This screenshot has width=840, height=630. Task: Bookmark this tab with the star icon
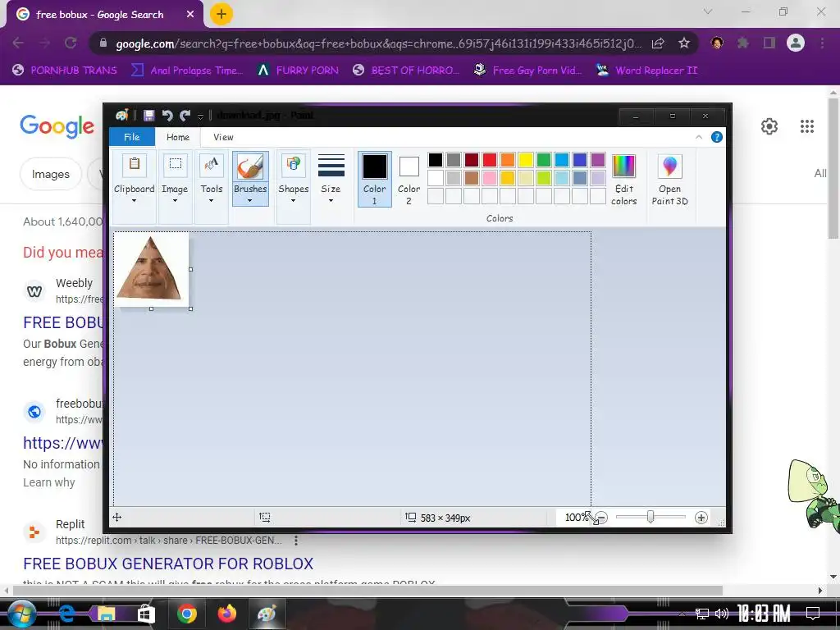[x=683, y=43]
